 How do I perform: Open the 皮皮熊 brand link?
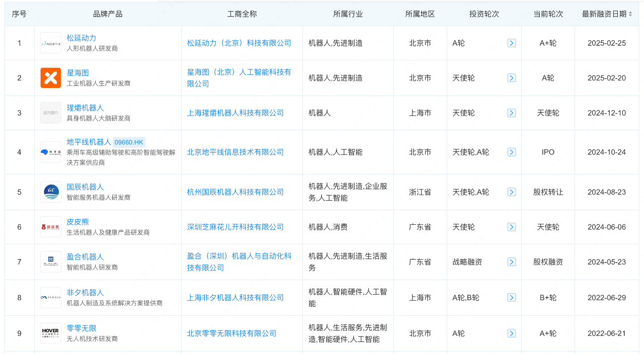pos(78,222)
